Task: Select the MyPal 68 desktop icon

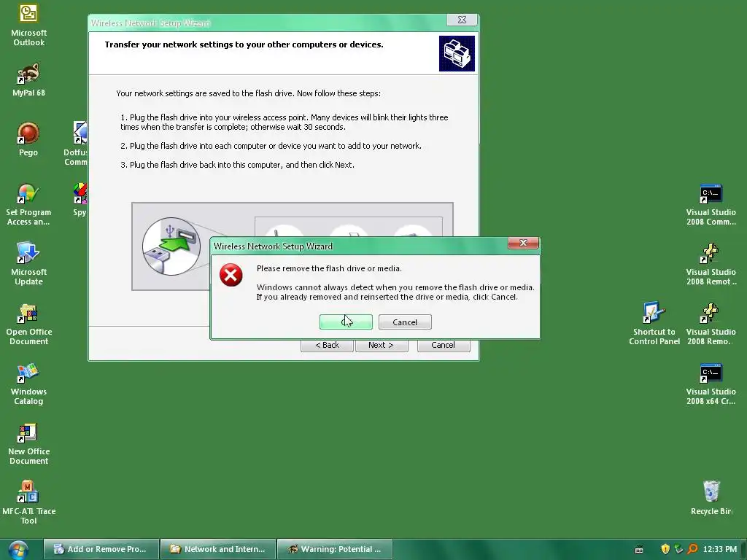Action: click(28, 80)
